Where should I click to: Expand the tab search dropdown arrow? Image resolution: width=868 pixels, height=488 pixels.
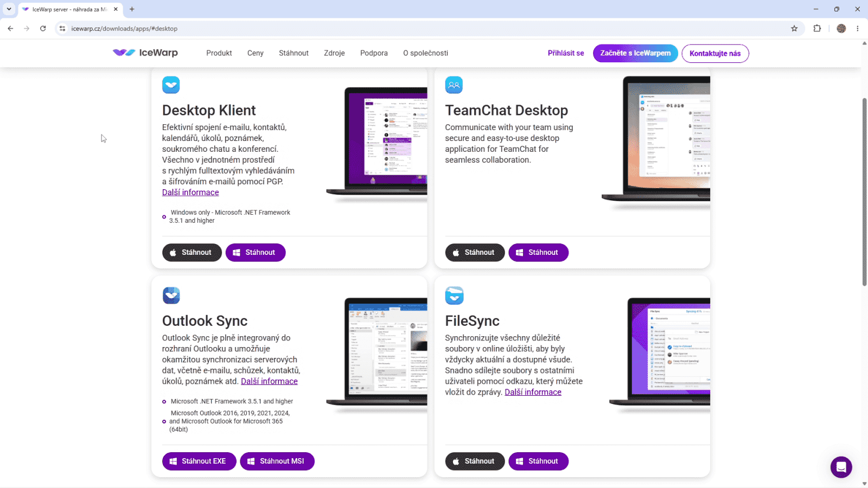pyautogui.click(x=9, y=9)
